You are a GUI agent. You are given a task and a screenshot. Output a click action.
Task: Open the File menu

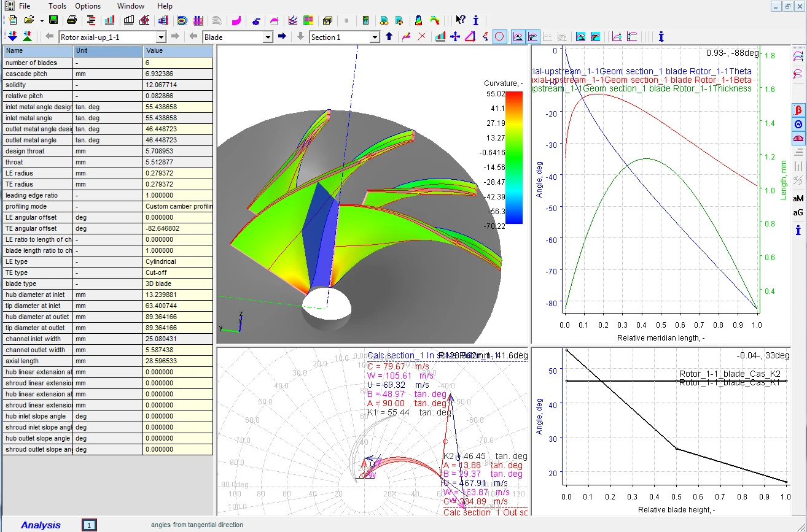(x=25, y=6)
